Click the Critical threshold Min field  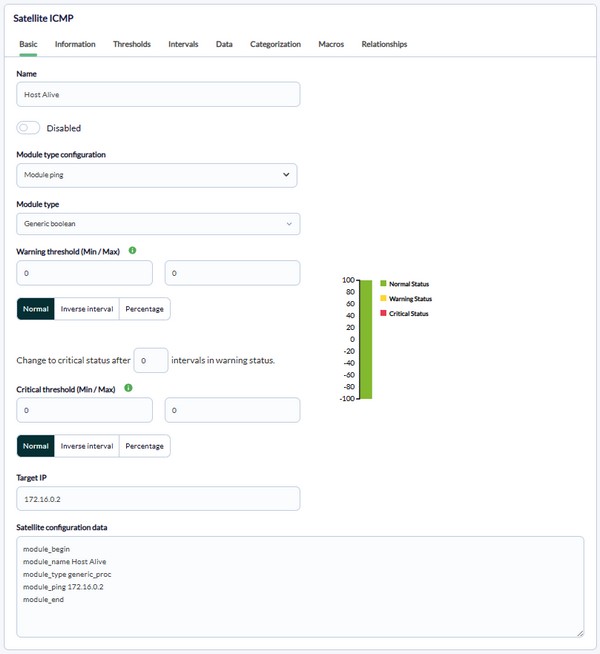tap(85, 410)
